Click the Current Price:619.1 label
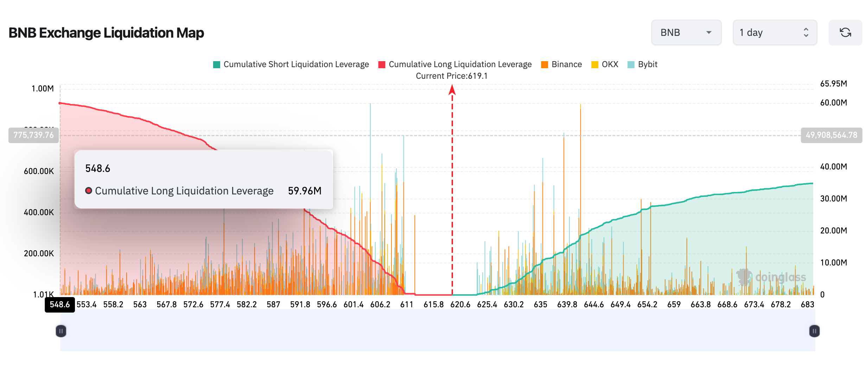868x379 pixels. 452,76
